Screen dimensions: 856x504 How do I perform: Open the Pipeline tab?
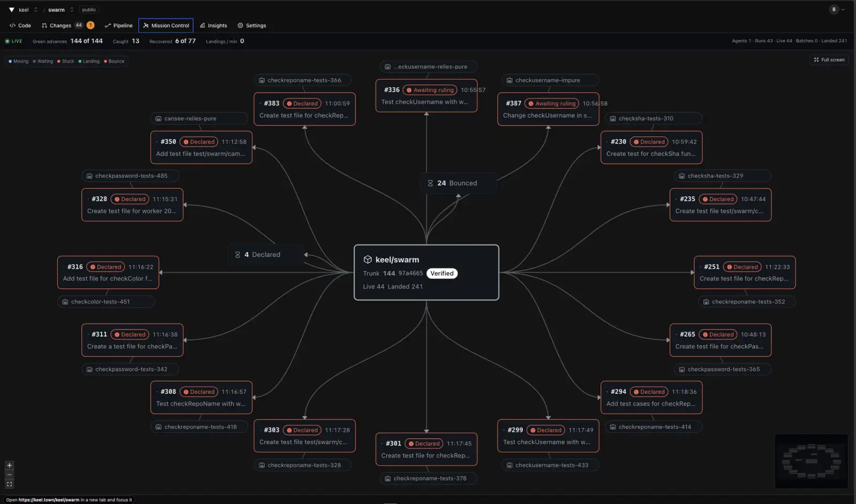tap(119, 26)
